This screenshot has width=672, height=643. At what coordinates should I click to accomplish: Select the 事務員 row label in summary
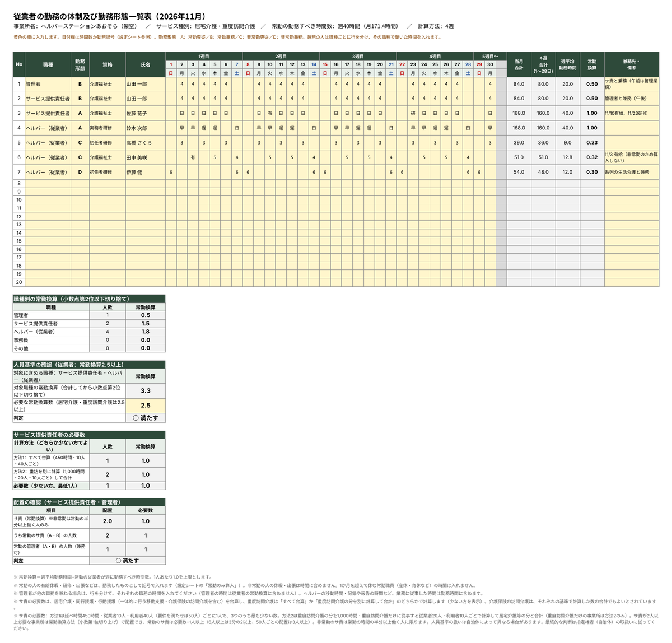click(51, 340)
